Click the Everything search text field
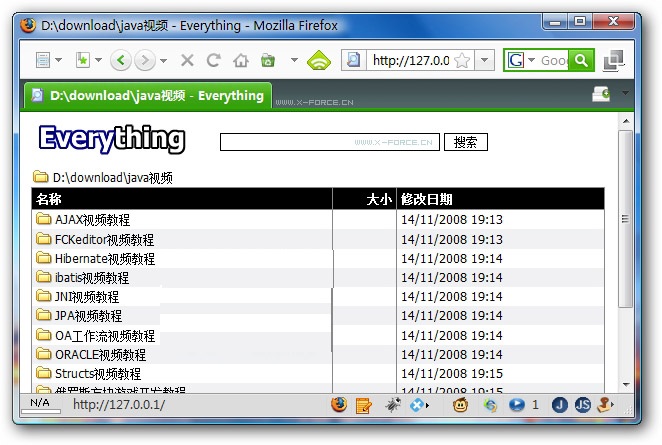Viewport: 662px width, 445px height. click(330, 142)
